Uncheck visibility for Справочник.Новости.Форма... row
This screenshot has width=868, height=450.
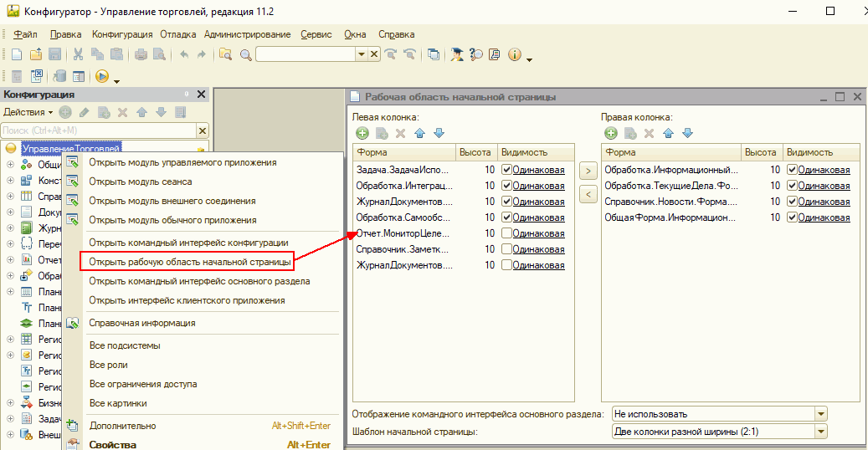[792, 201]
